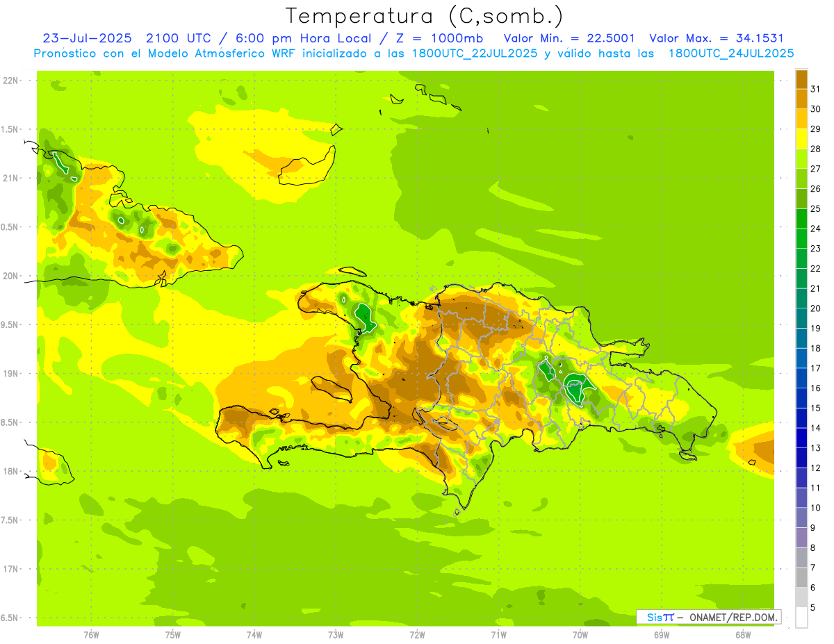Pick the yellow swatch between 28 and 29

click(801, 139)
